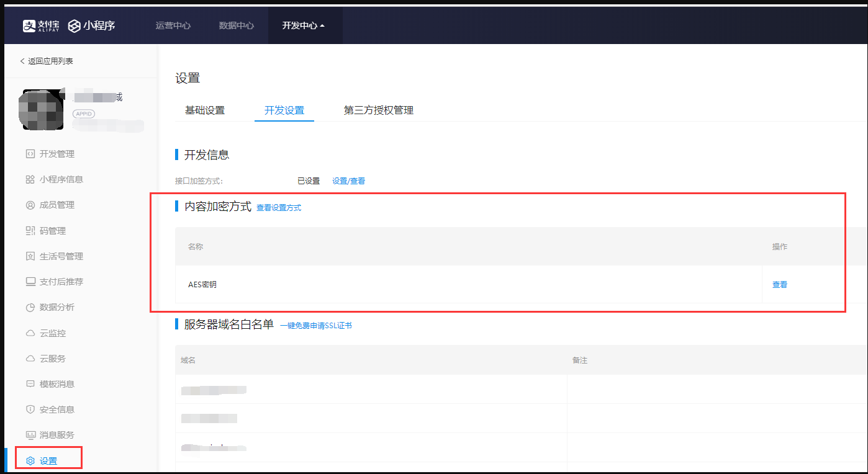Click the 生活号管理 star icon

click(30, 256)
